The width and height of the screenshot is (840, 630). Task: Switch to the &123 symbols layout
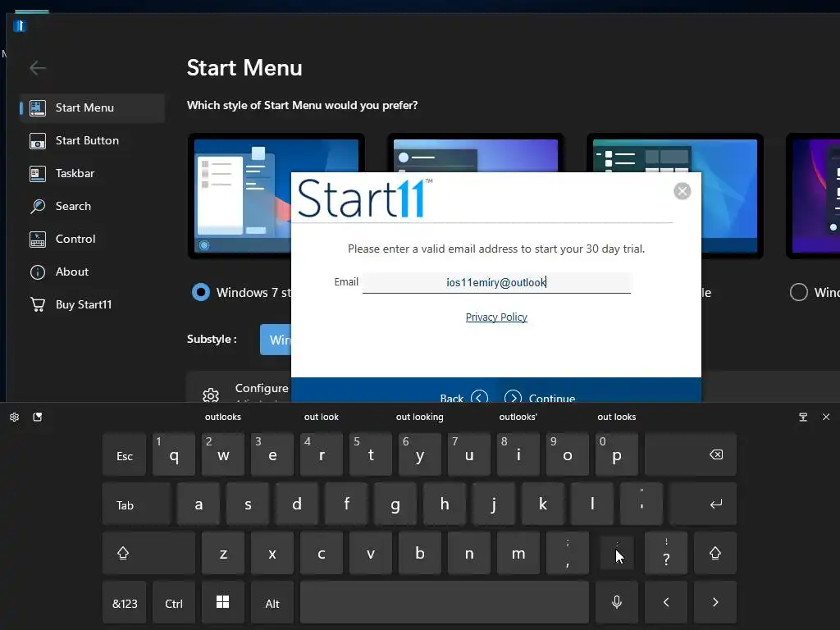(x=125, y=603)
